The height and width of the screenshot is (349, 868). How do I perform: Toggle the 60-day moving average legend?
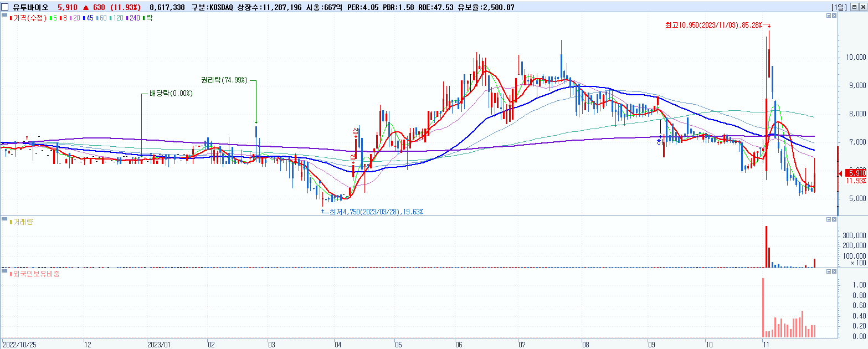[102, 18]
